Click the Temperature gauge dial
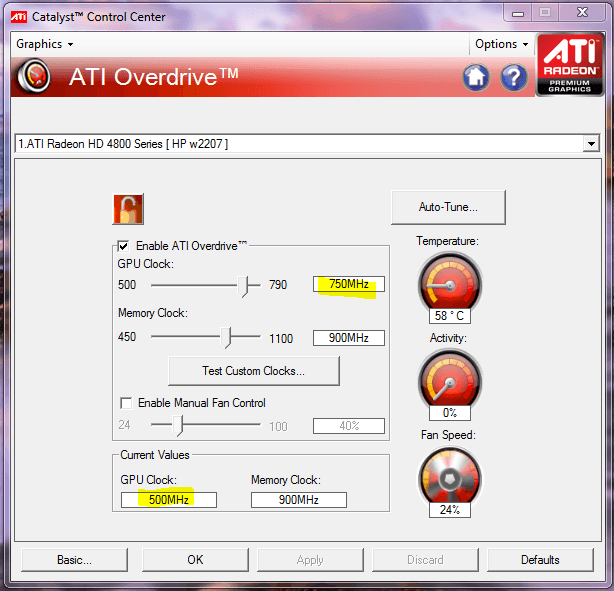 (450, 284)
